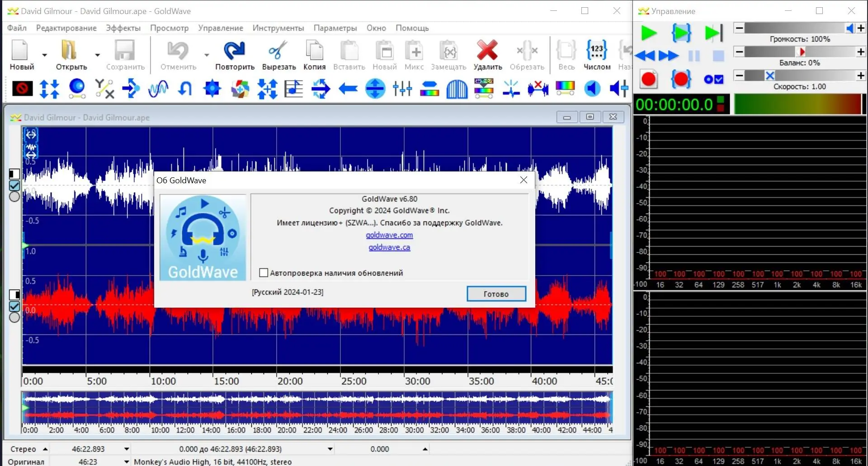Click the Cut scissors icon
This screenshot has width=868, height=466.
coord(278,51)
